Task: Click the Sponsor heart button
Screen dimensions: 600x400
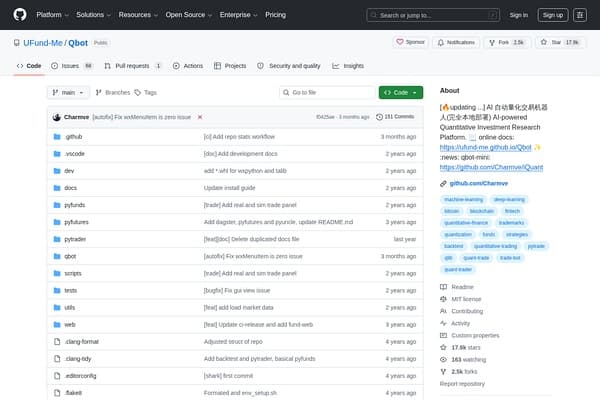Action: point(410,42)
